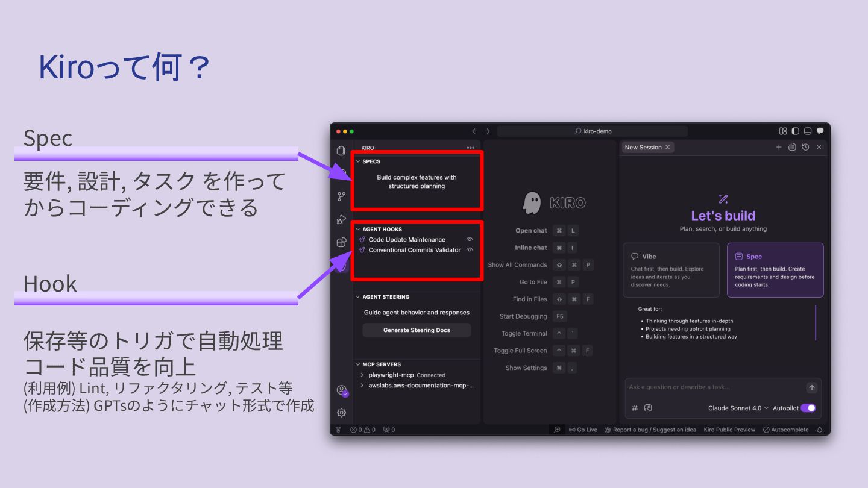Close the New Session tab
868x488 pixels.
pyautogui.click(x=667, y=147)
